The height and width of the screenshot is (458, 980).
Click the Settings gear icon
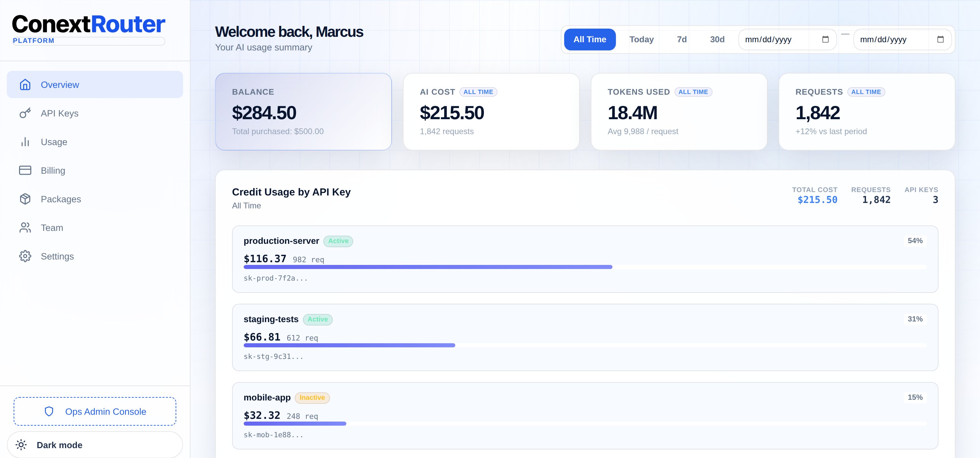[25, 256]
